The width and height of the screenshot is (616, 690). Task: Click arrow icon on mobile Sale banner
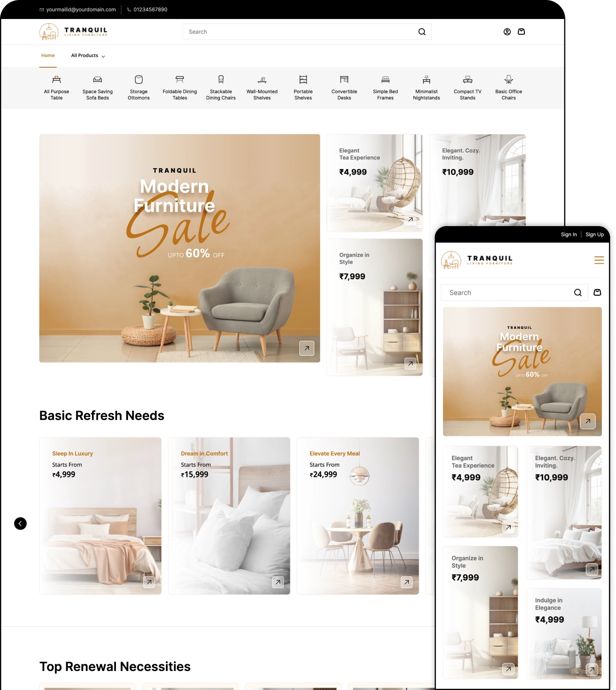[588, 422]
